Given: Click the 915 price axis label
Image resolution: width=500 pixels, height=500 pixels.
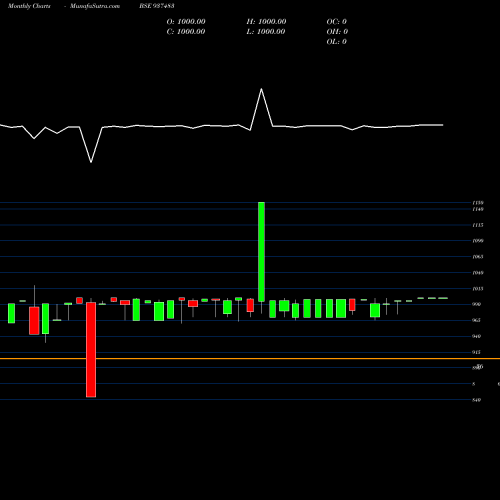Looking at the screenshot, I should point(476,352).
